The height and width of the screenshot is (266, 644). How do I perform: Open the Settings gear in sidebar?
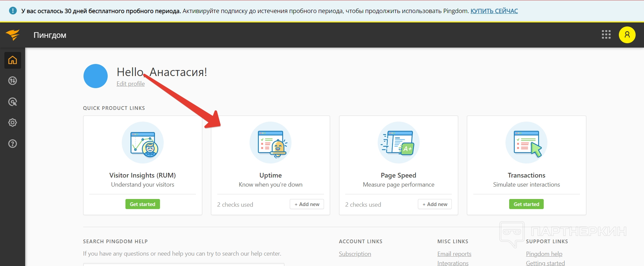(12, 123)
